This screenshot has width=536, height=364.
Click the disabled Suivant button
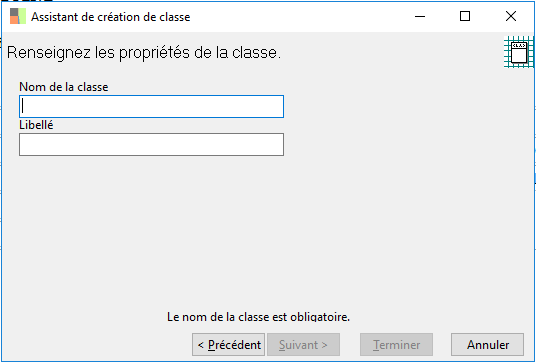tap(303, 345)
